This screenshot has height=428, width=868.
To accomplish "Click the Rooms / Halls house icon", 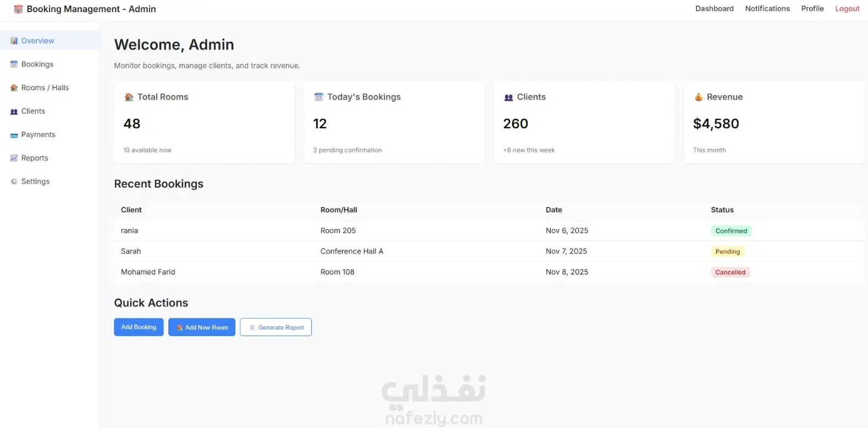I will click(x=14, y=88).
